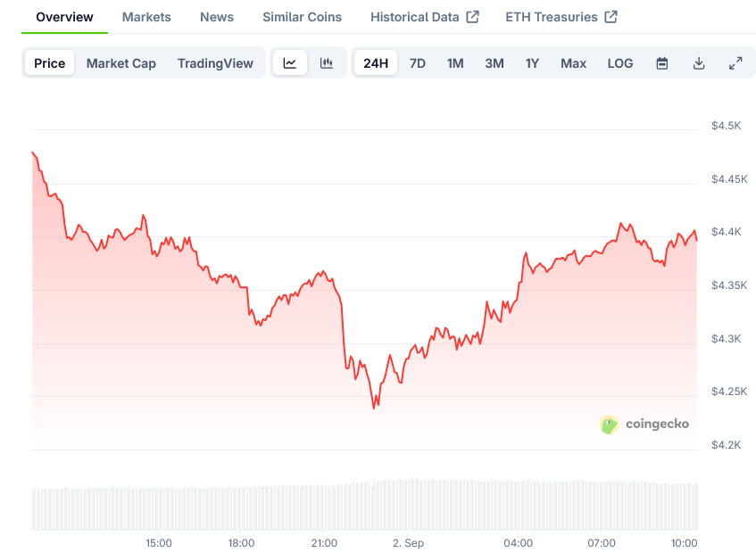Click the CoinGecko logo watermark
Viewport: 756px width, 553px height.
(x=644, y=425)
